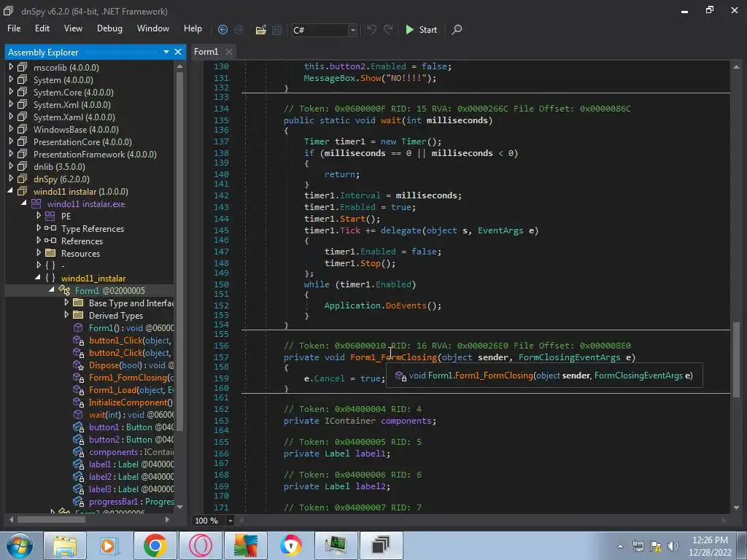Click the Form1 class icon
This screenshot has width=747, height=560.
click(x=64, y=290)
